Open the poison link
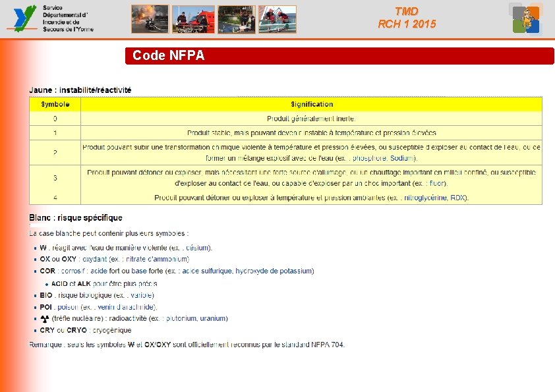555x392 pixels. pyautogui.click(x=68, y=307)
